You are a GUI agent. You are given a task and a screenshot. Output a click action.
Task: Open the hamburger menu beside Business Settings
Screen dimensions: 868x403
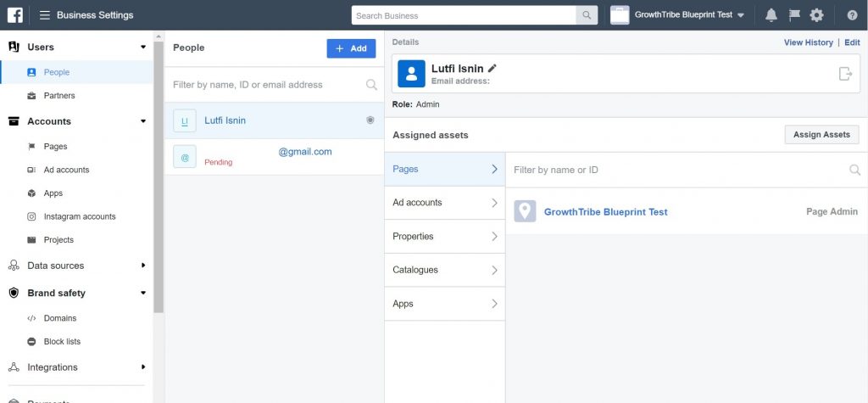click(x=45, y=15)
